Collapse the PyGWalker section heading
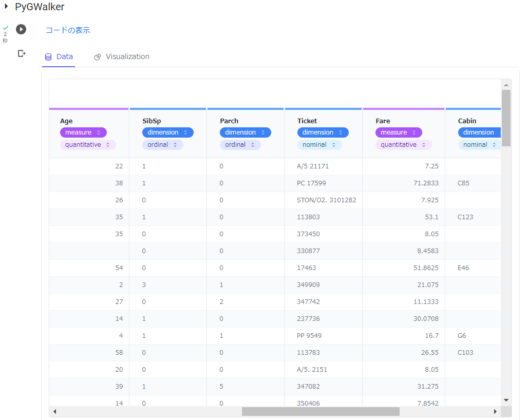527x420 pixels. [6, 7]
